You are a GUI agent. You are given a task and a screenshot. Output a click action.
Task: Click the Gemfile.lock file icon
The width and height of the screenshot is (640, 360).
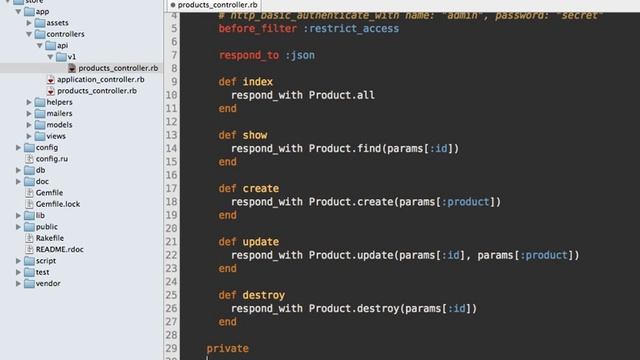29,204
